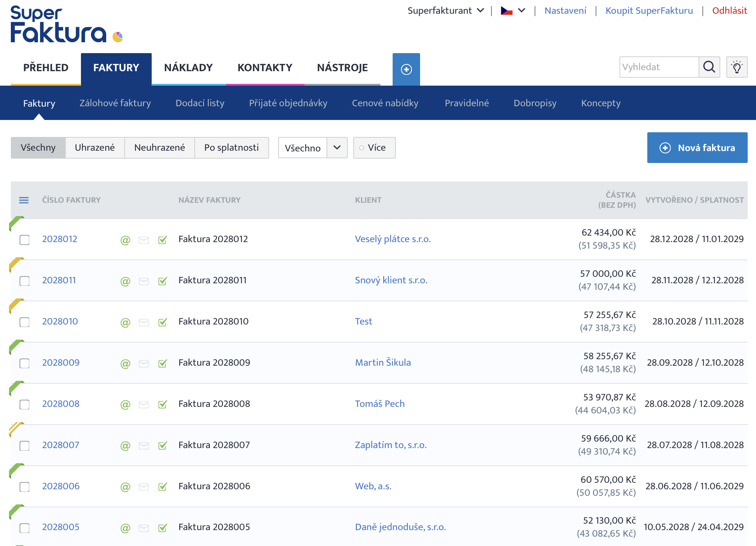This screenshot has height=546, width=756.
Task: Click the @ email icon for invoice 2028010
Action: click(125, 322)
